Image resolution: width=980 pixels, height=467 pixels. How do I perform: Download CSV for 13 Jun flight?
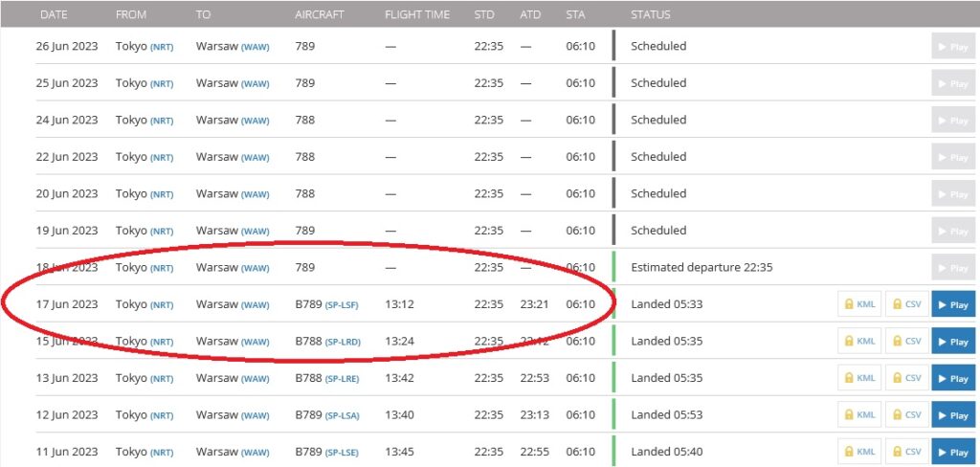coord(906,378)
